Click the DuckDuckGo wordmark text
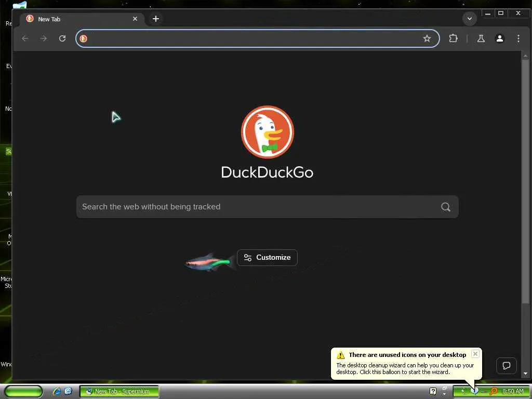Screen dimensions: 532x399 pyautogui.click(x=267, y=172)
